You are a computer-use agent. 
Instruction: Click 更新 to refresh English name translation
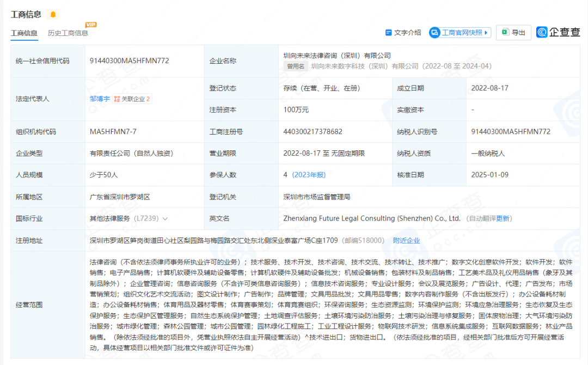[503, 218]
